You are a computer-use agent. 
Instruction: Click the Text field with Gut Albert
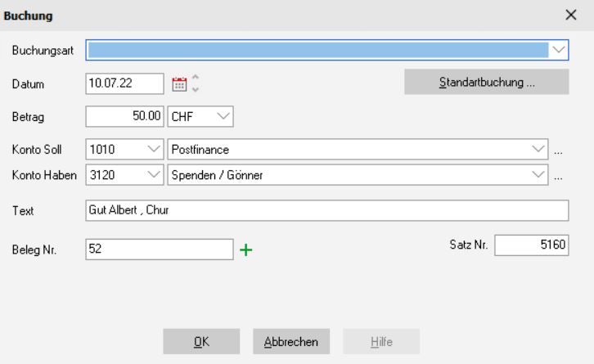pos(326,210)
